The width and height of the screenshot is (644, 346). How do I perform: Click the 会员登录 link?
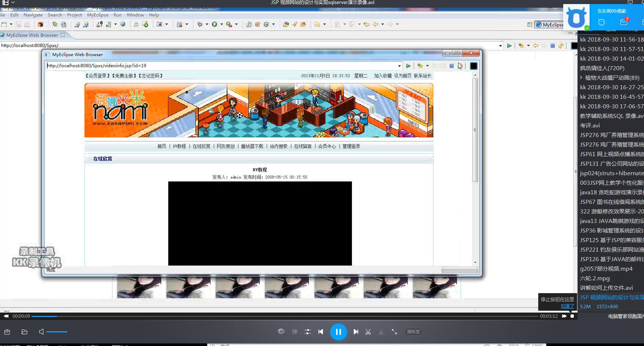(97, 76)
